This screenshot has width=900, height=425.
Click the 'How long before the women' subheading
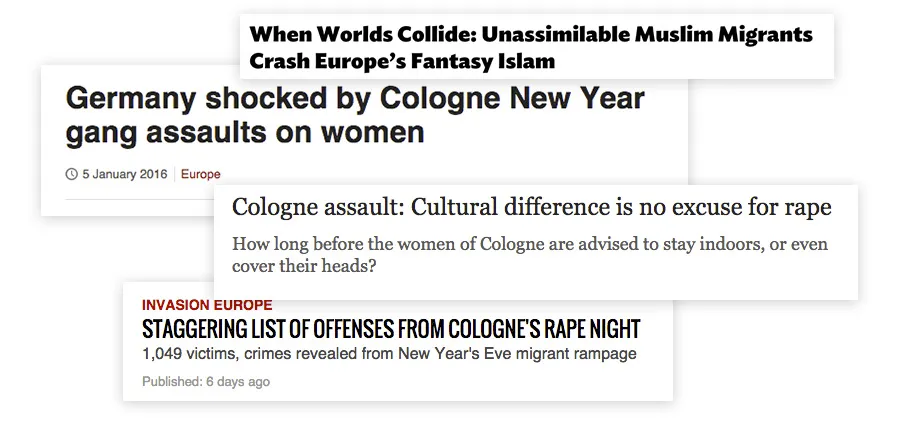pos(530,255)
